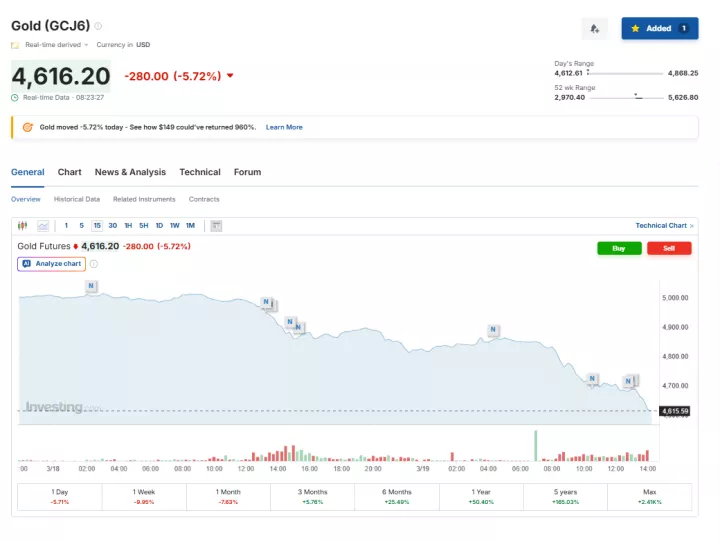Image resolution: width=720 pixels, height=540 pixels.
Task: Switch to Historical Data sub-tab
Action: [77, 199]
